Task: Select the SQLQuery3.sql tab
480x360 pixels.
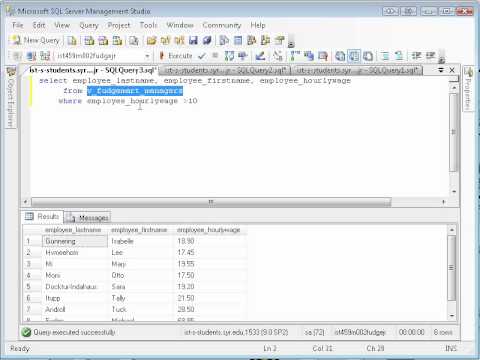Action: [x=92, y=70]
